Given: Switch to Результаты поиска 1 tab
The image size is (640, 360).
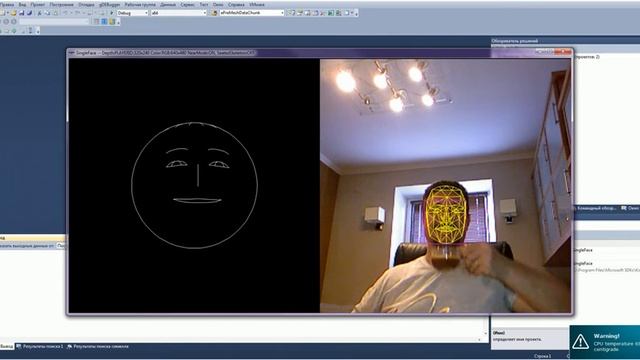Looking at the screenshot, I should coord(40,347).
